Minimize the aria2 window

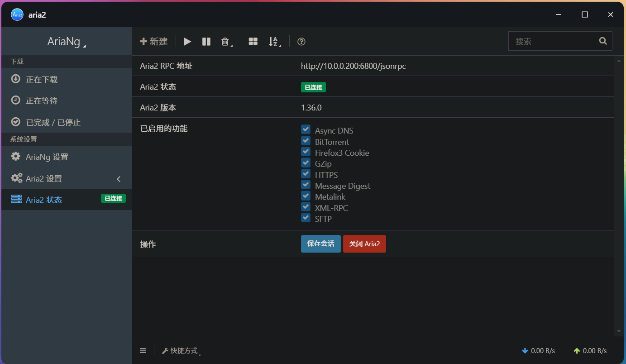coord(559,14)
